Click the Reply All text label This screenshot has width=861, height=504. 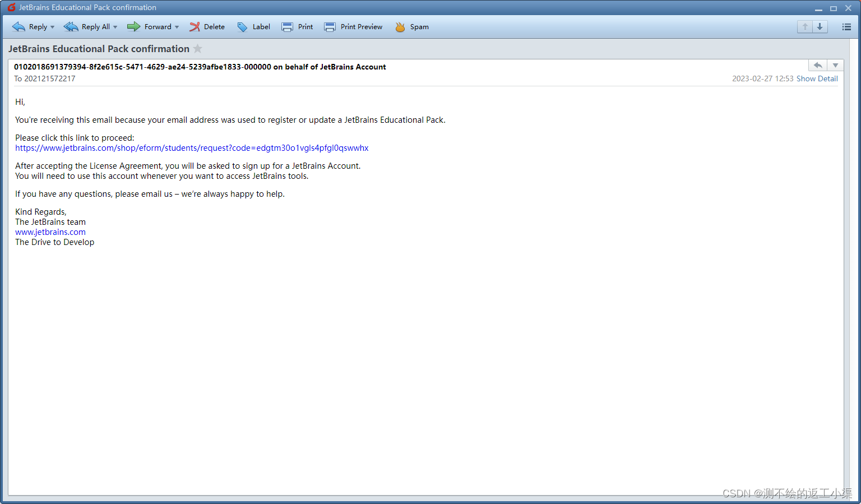(x=96, y=27)
